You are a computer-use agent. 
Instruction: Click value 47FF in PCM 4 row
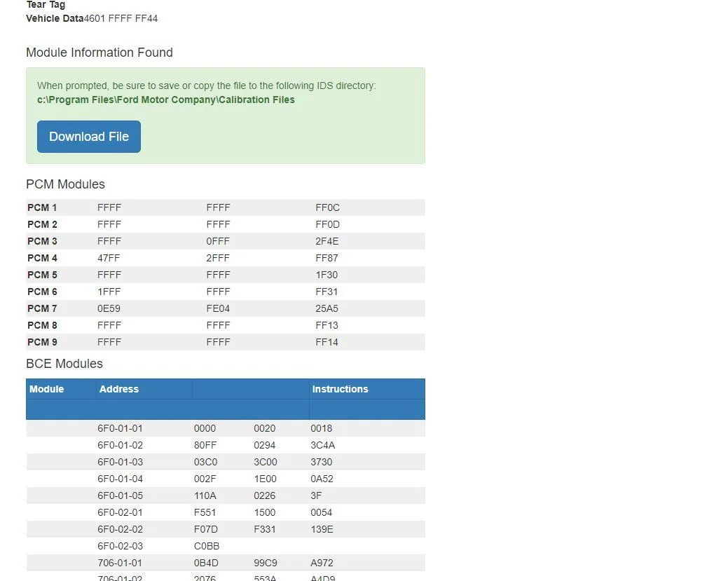109,258
